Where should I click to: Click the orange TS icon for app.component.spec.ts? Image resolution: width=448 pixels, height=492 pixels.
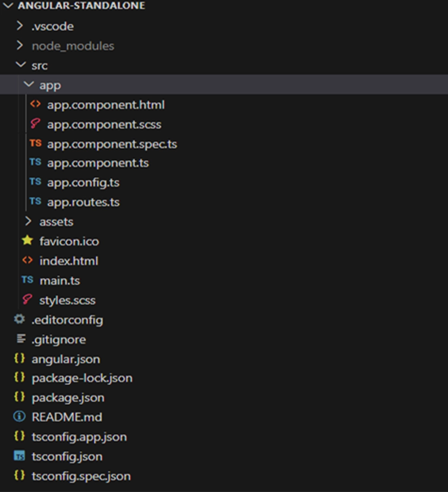(x=36, y=143)
